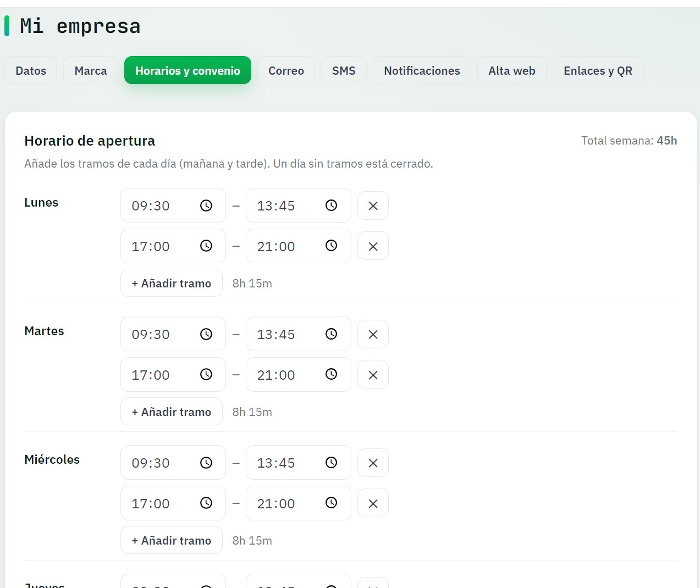The image size is (700, 588).
Task: Click the Lunes '8h 15m' daily total
Action: click(x=252, y=284)
